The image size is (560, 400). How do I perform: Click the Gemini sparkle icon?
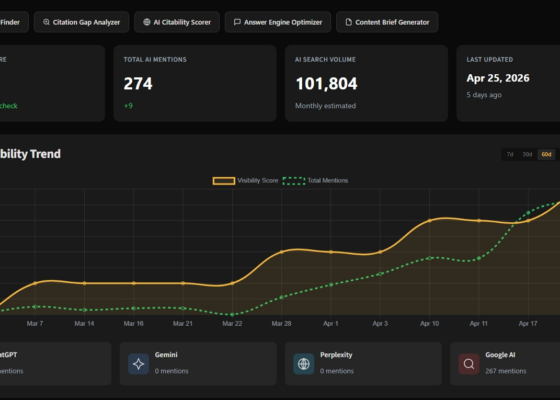pyautogui.click(x=139, y=364)
